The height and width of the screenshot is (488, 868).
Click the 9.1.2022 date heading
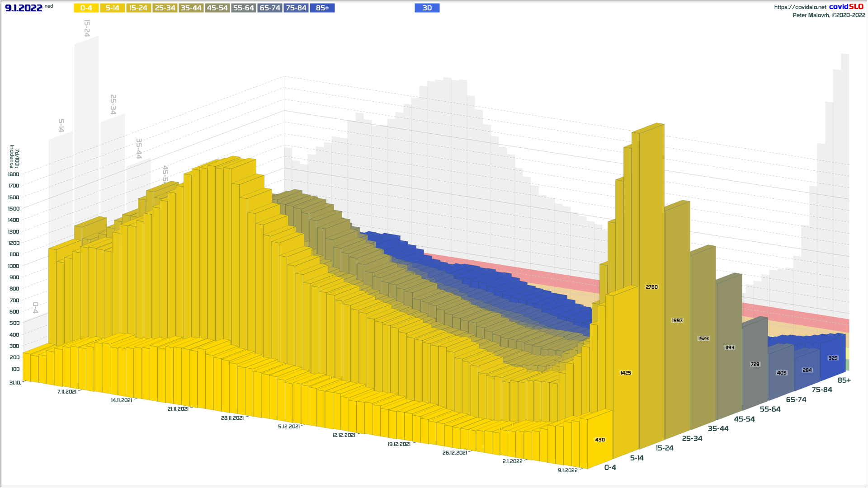[x=24, y=8]
